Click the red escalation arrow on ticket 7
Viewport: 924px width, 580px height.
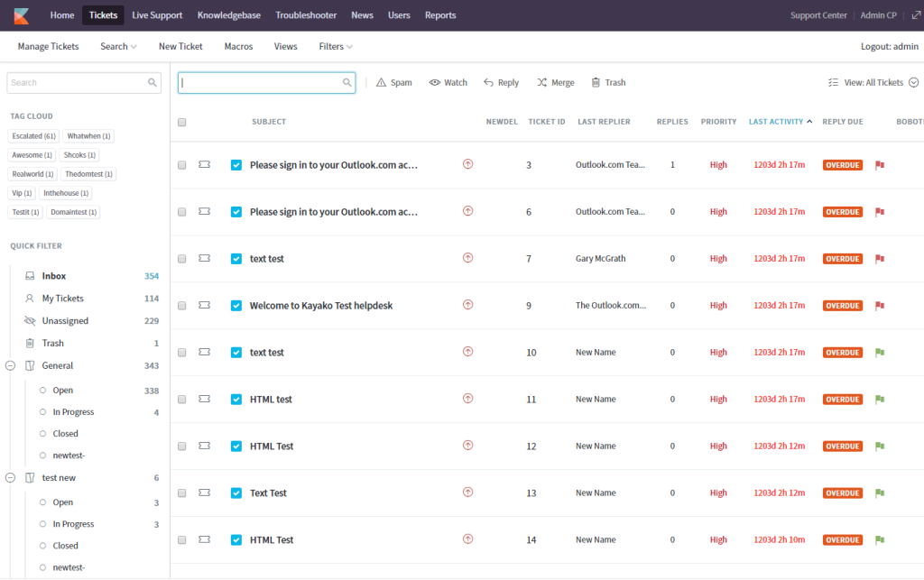click(x=467, y=258)
